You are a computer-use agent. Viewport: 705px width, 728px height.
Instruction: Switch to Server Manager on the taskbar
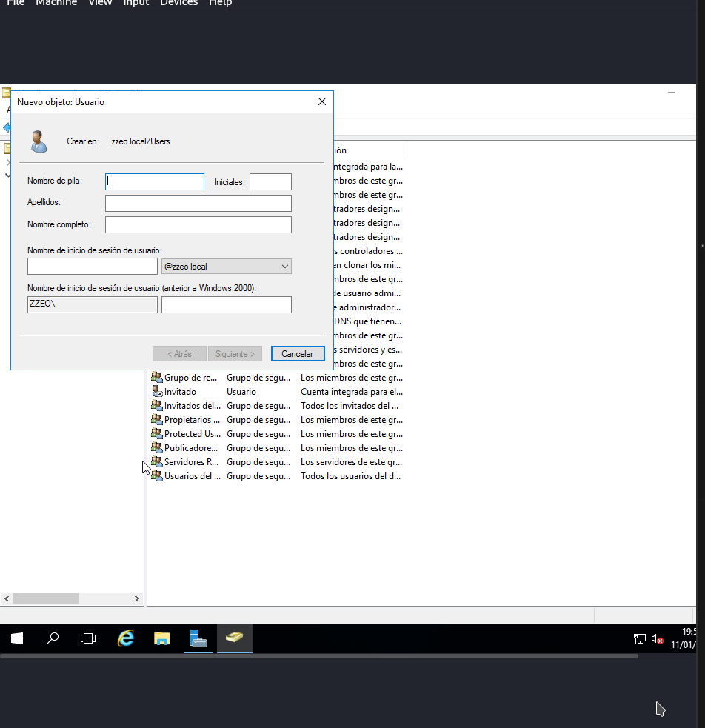tap(198, 638)
